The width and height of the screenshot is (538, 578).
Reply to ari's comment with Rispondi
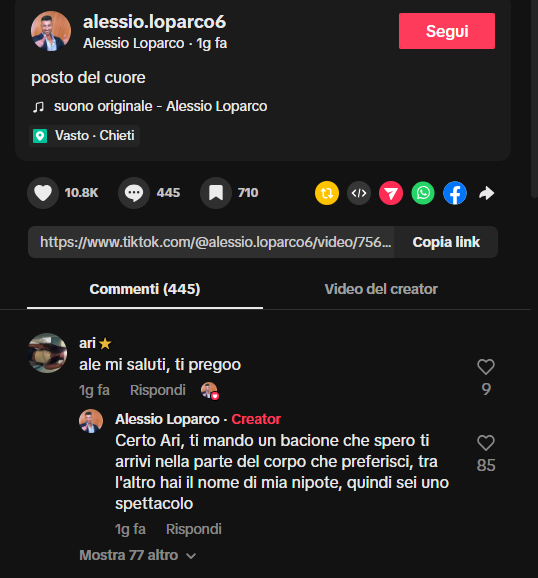[157, 390]
